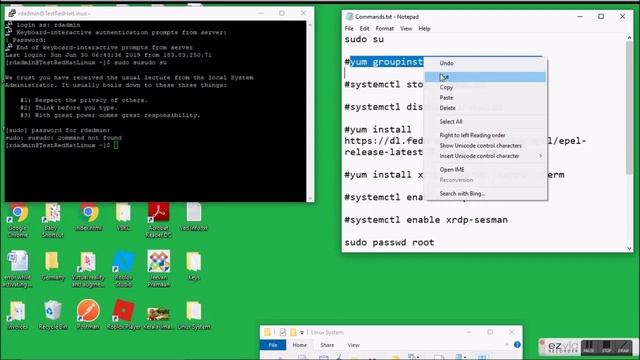Image resolution: width=640 pixels, height=360 pixels.
Task: Expand Insert Unicode control character submenu
Action: (x=540, y=156)
